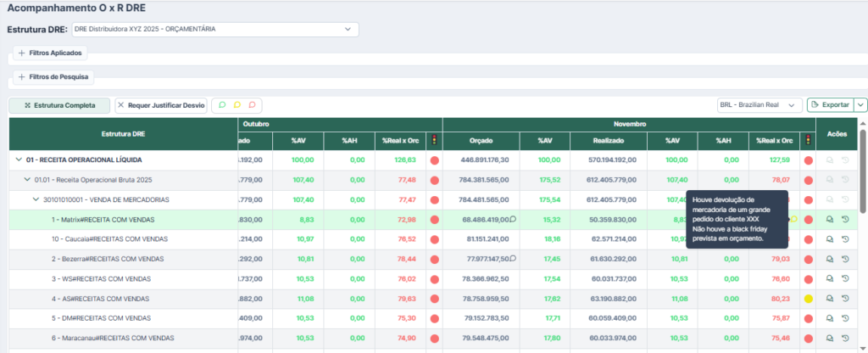Viewport: 868px width, 353px height.
Task: Click the green comment filter icon
Action: tap(222, 105)
